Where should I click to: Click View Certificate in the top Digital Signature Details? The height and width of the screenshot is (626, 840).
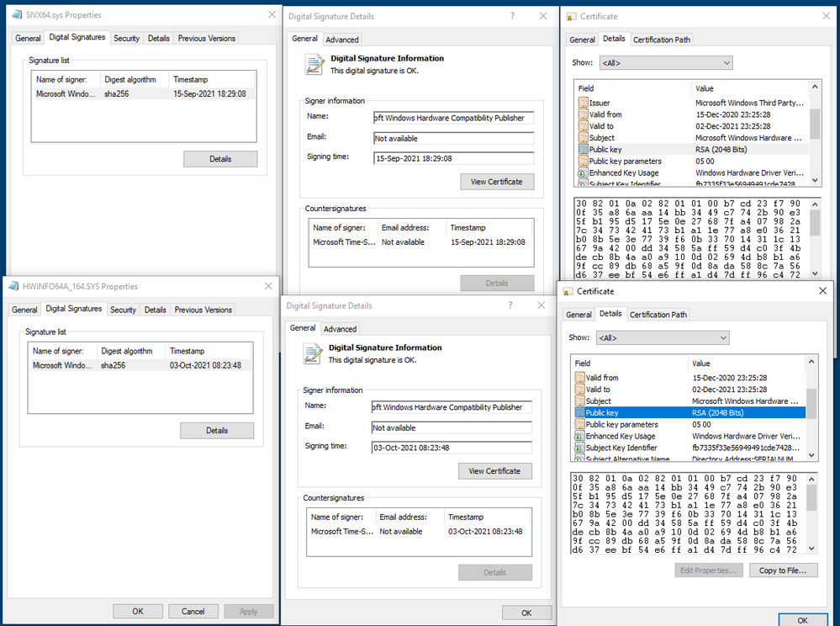[497, 182]
